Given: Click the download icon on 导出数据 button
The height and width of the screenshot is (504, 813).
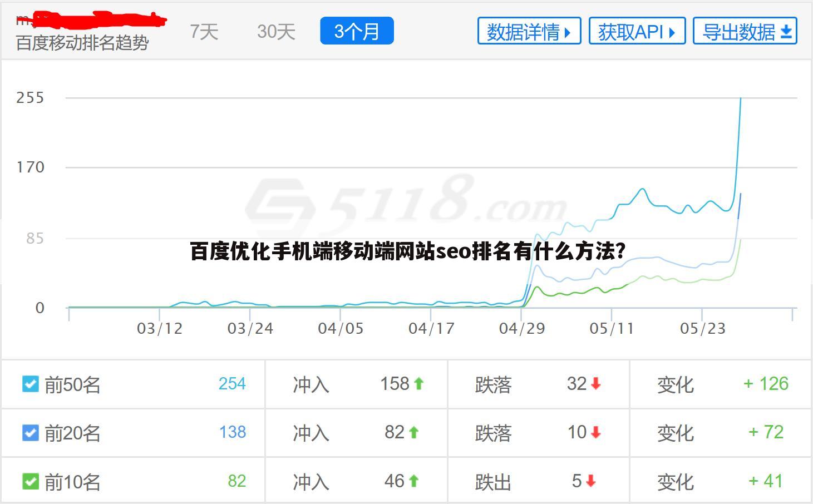Looking at the screenshot, I should pos(786,32).
